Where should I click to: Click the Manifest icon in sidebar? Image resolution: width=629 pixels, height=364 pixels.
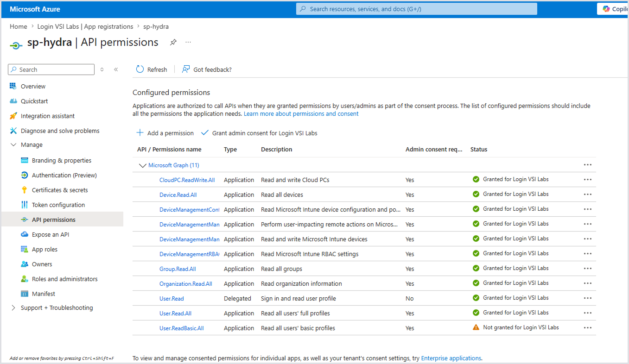click(25, 294)
